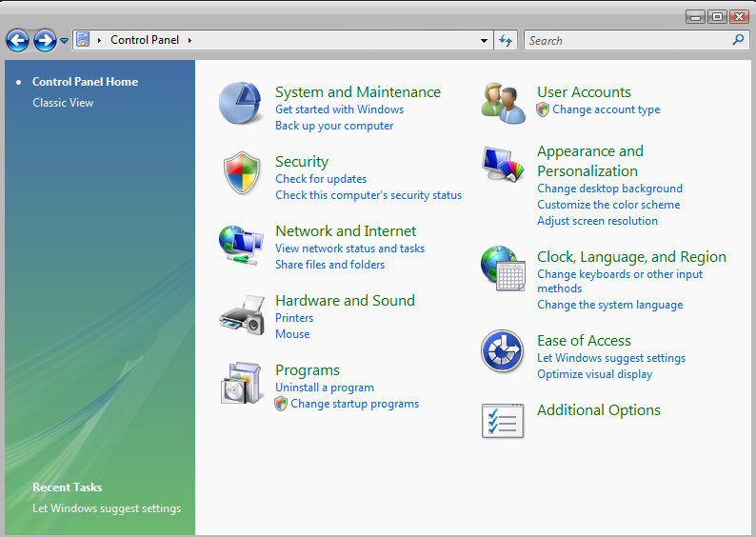
Task: Open the Change account type text link
Action: (x=607, y=109)
